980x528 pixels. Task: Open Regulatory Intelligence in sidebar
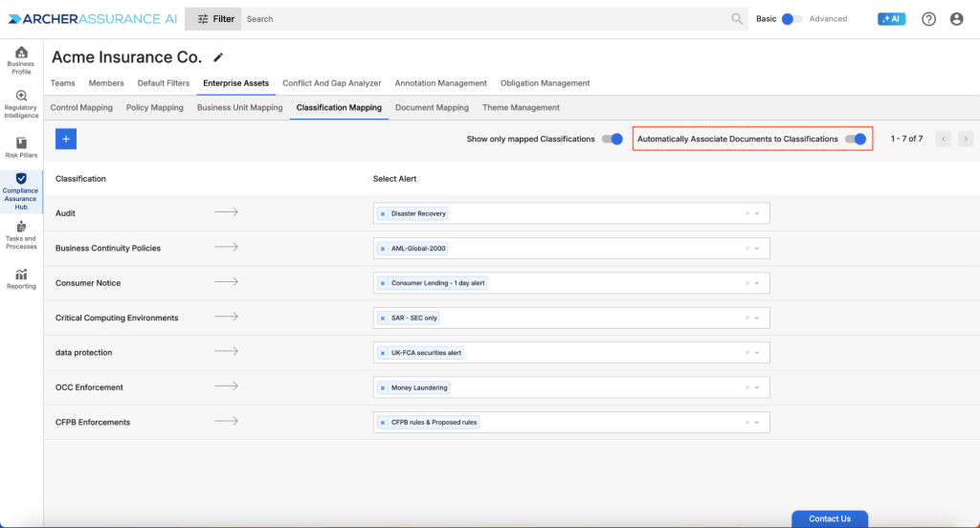[21, 103]
